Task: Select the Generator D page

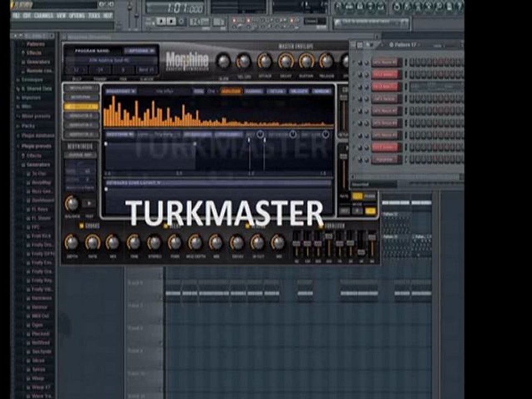Action: point(81,134)
